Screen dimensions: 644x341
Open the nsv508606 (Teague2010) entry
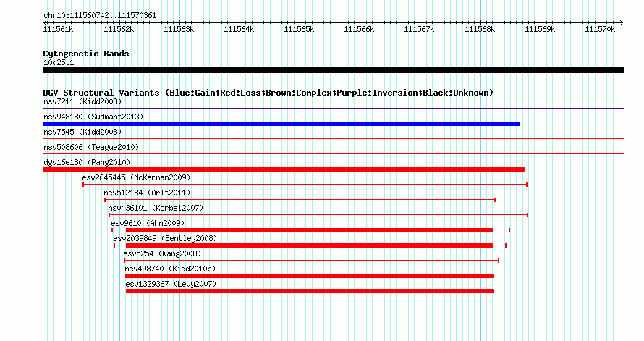point(91,147)
